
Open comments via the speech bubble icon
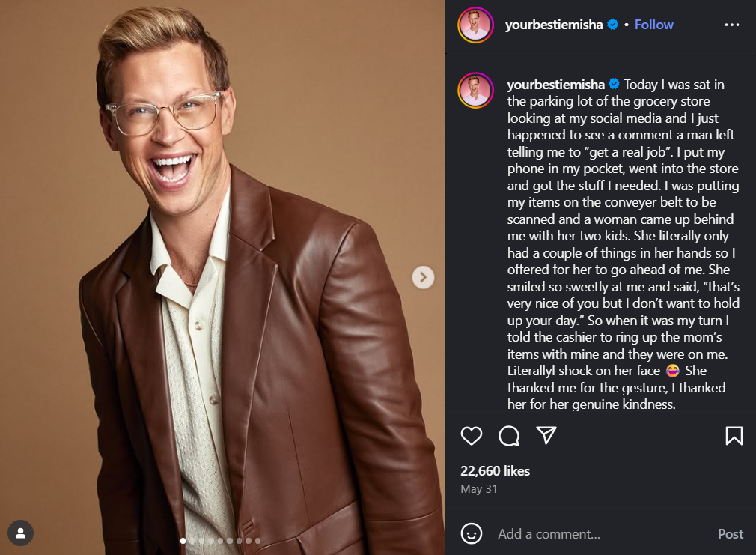click(x=509, y=435)
